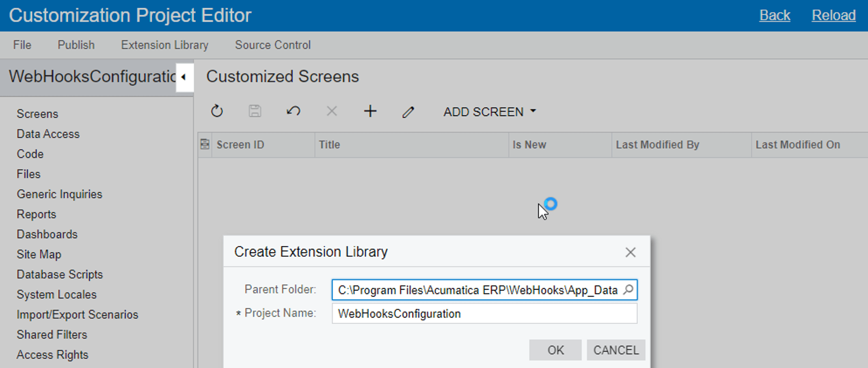868x368 pixels.
Task: Open the Source Control menu
Action: point(273,45)
